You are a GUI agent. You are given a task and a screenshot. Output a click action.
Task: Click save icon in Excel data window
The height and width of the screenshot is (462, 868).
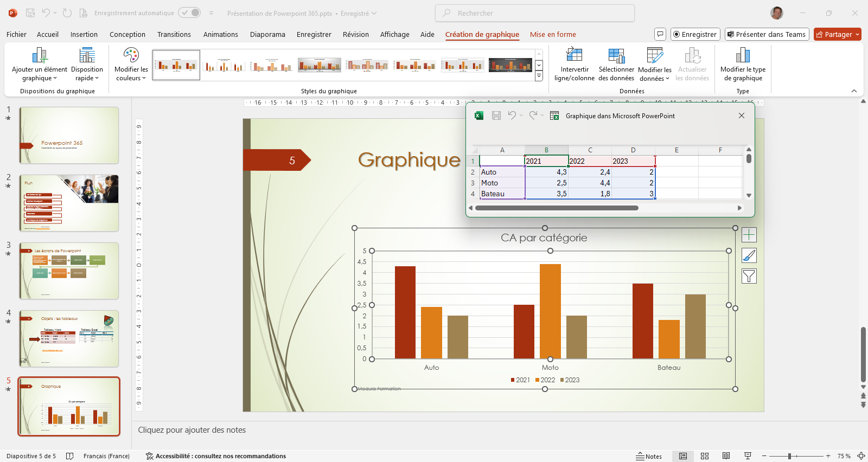coord(496,116)
